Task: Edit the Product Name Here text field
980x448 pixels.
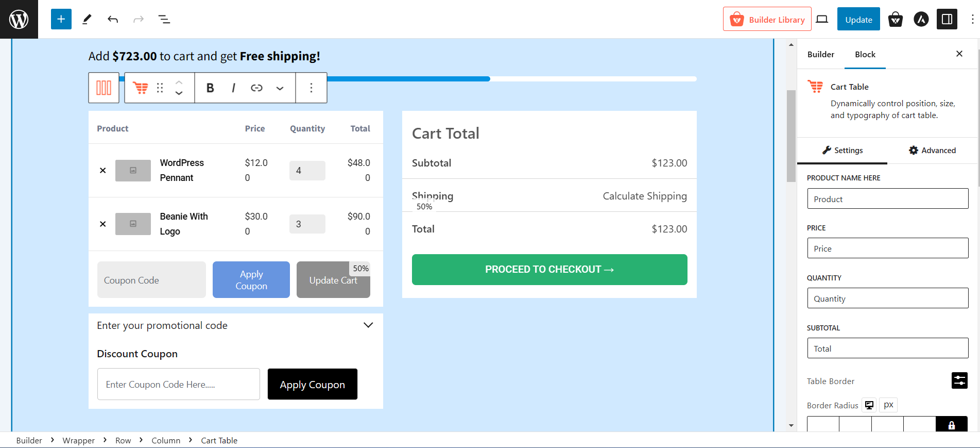Action: coord(888,198)
